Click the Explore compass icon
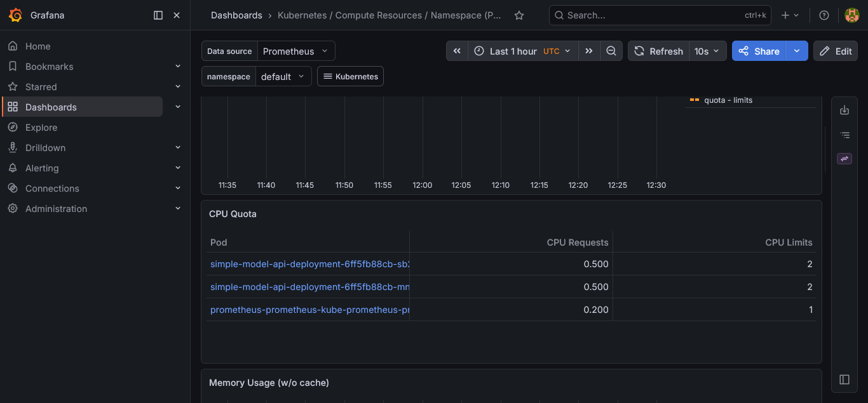The height and width of the screenshot is (403, 868). tap(13, 128)
